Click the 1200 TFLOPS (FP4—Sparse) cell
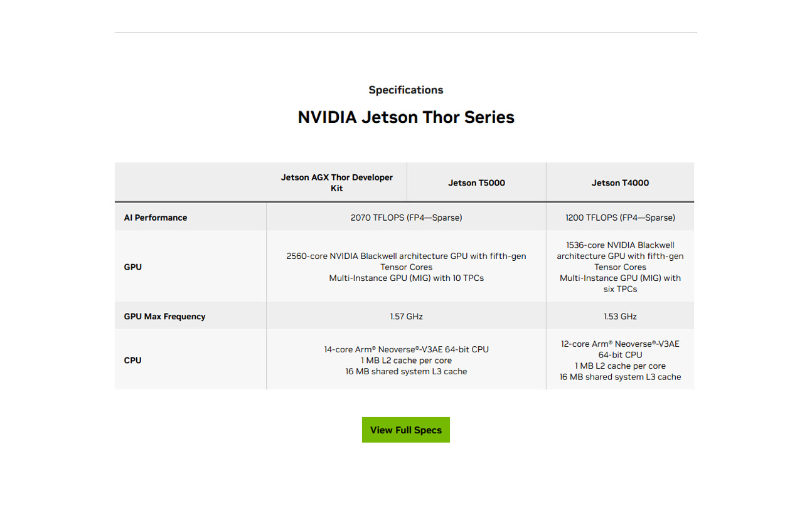This screenshot has height=506, width=812. (620, 218)
